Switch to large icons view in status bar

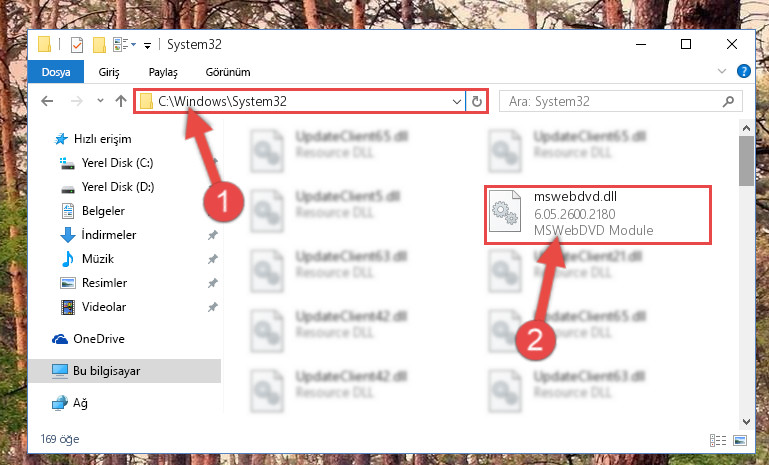point(740,440)
